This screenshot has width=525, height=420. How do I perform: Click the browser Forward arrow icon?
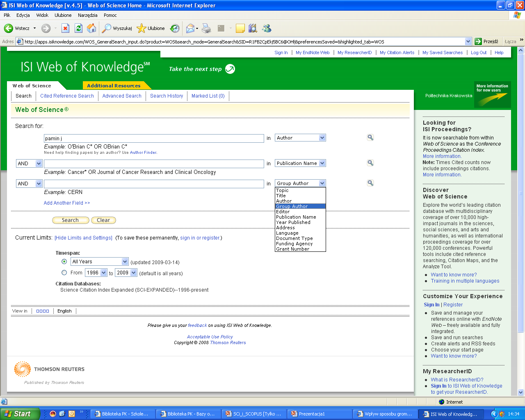click(46, 28)
